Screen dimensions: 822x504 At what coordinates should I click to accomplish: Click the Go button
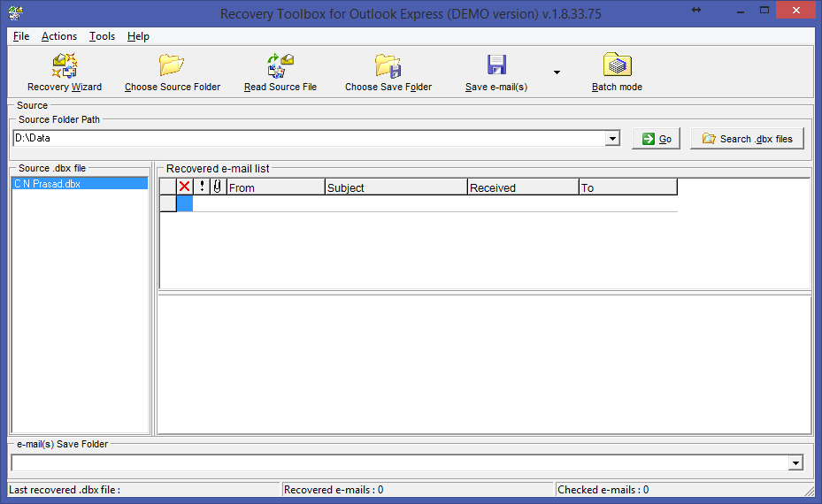(656, 139)
